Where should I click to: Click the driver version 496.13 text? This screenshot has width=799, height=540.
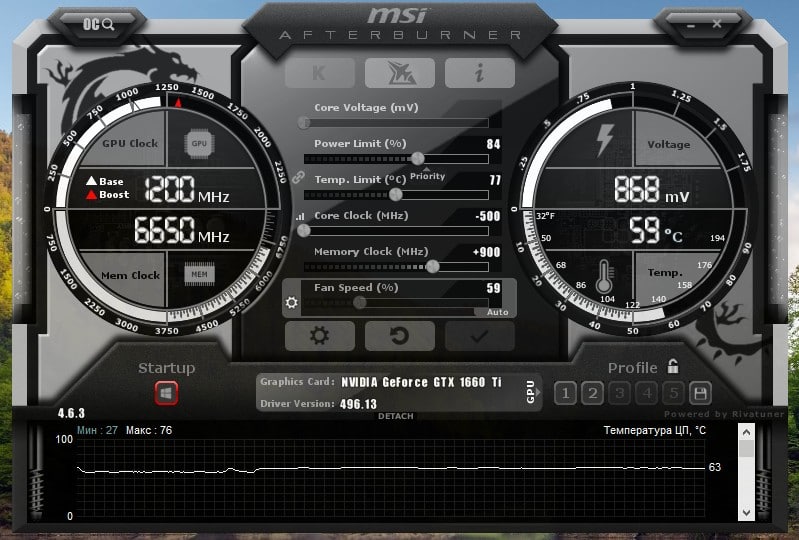(358, 404)
